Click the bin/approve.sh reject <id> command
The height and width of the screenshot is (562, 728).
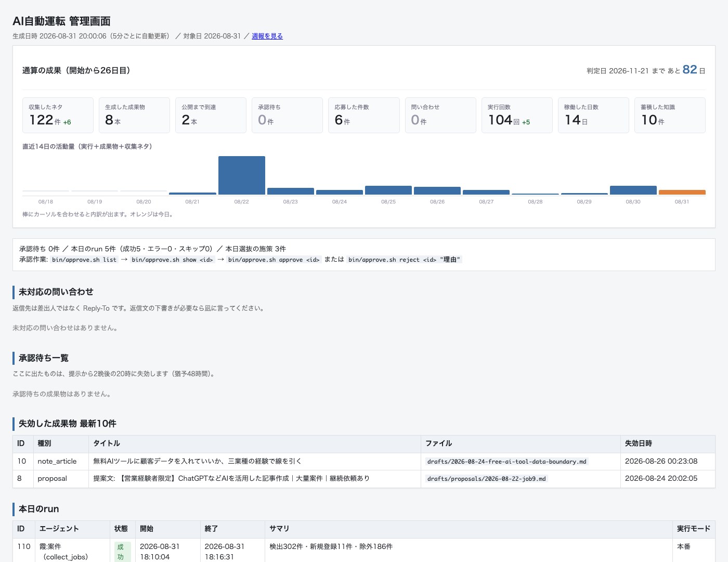(x=404, y=260)
